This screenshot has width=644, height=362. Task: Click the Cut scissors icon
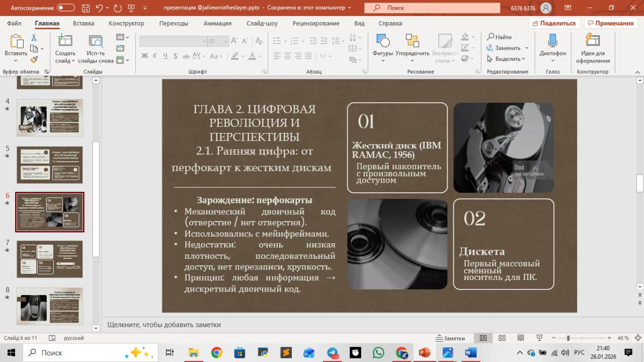pyautogui.click(x=34, y=38)
